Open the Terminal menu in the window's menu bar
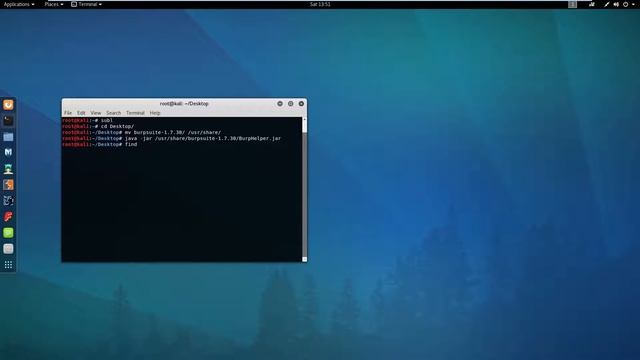The height and width of the screenshot is (360, 640). tap(135, 113)
